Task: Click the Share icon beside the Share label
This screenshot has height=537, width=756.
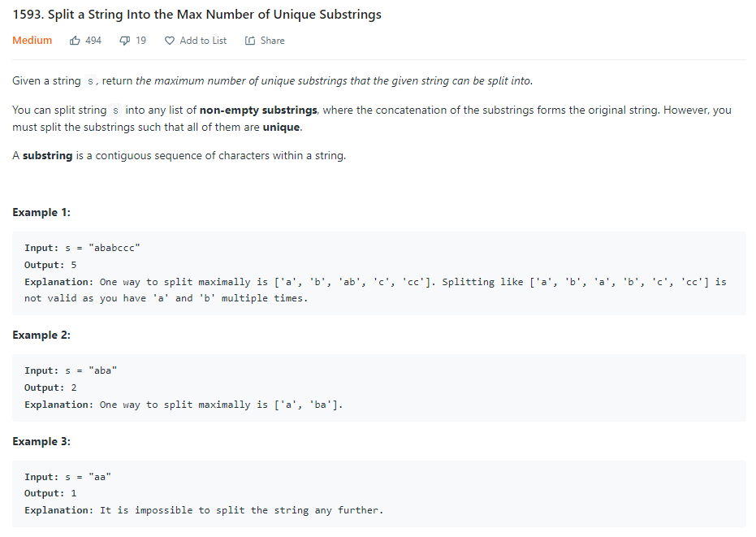Action: (248, 40)
